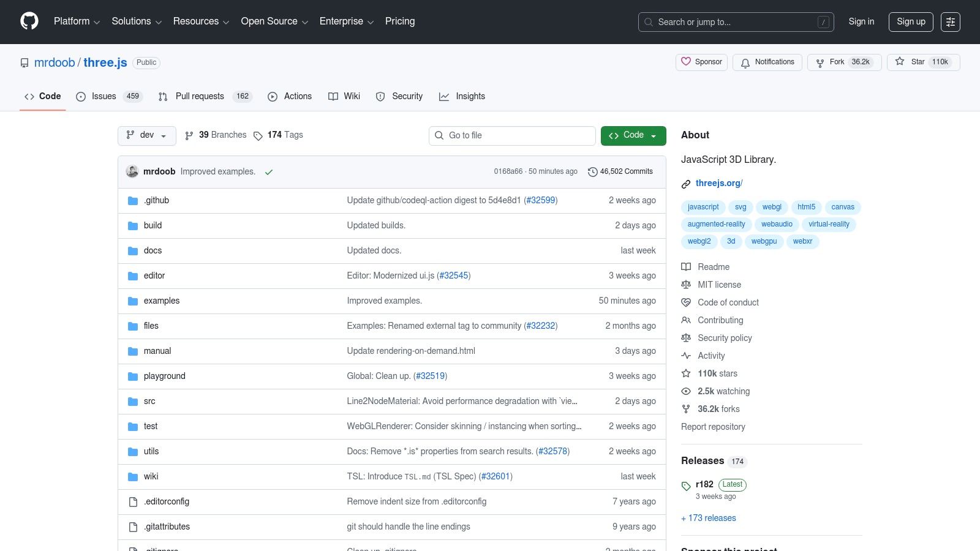Inspect the verified commit check badge
The width and height of the screenshot is (980, 551).
tap(269, 172)
